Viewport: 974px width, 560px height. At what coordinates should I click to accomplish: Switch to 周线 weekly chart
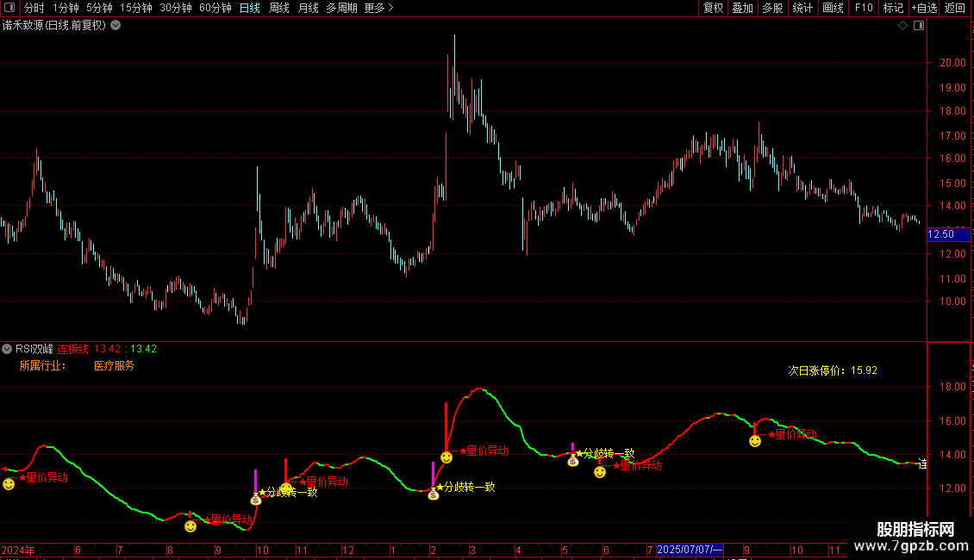pos(279,8)
